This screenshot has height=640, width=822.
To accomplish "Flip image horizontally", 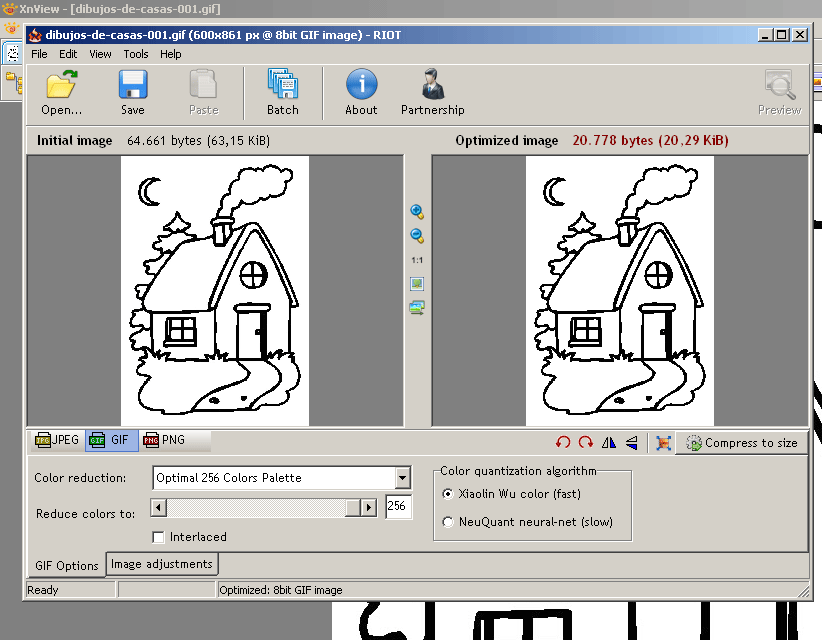I will tap(609, 442).
